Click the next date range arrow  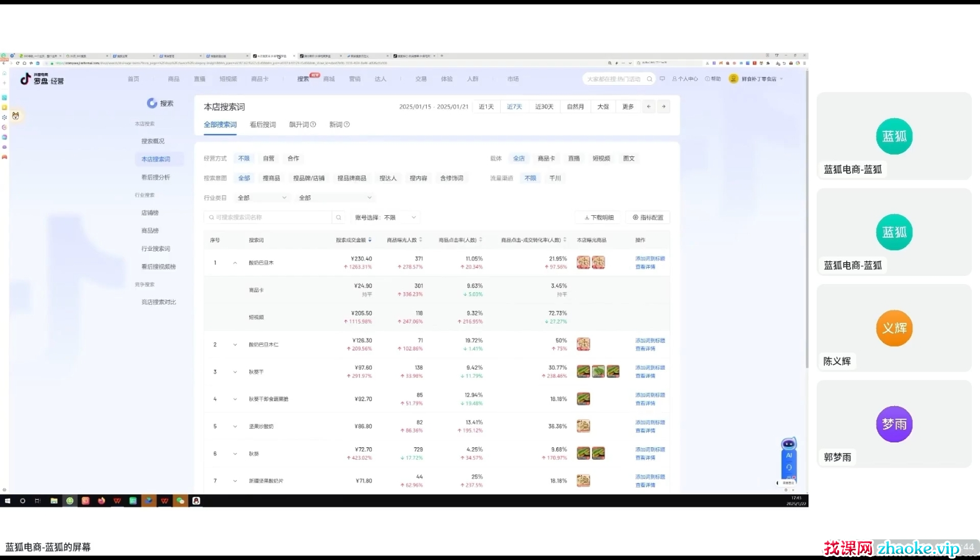click(663, 107)
